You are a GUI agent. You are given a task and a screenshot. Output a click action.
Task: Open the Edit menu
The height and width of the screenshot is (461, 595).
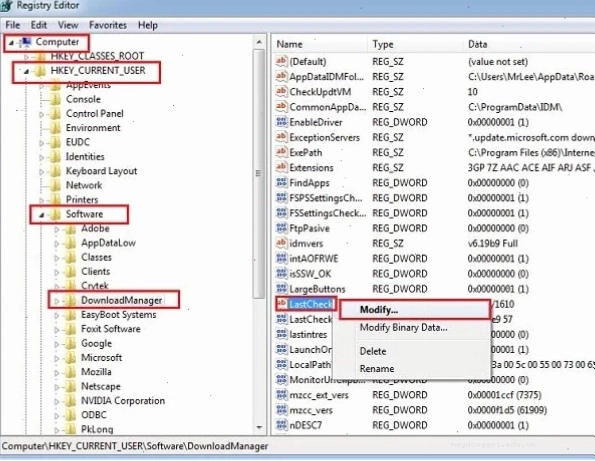point(39,25)
